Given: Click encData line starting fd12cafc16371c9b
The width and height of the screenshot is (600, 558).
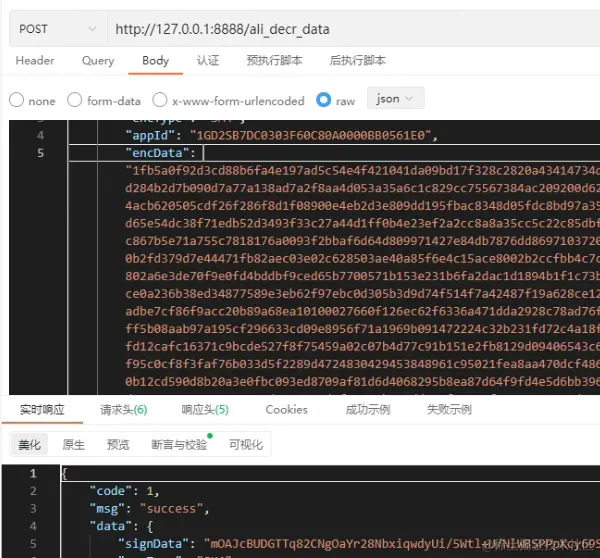Looking at the screenshot, I should point(362,346).
